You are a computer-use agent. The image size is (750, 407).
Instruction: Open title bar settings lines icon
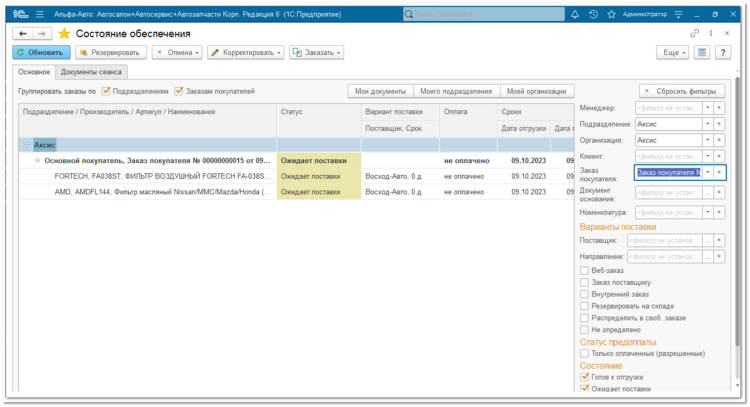click(678, 14)
